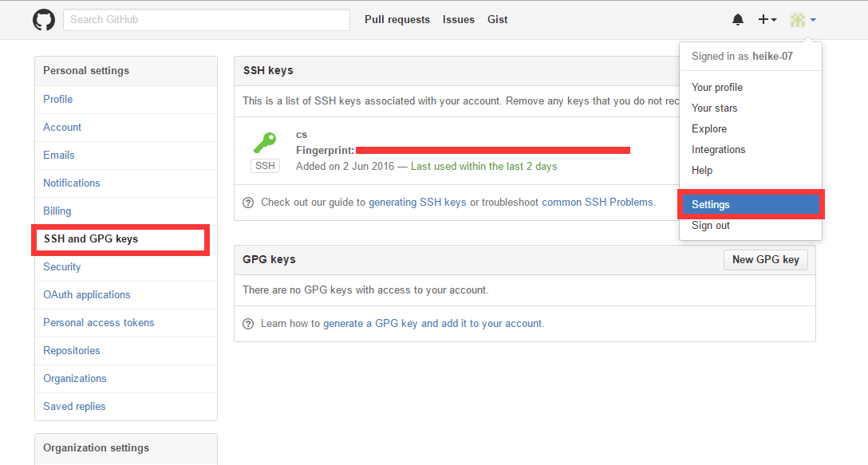Click the Added on 2 Jun 2016 text
Image resolution: width=868 pixels, height=465 pixels.
(x=345, y=167)
